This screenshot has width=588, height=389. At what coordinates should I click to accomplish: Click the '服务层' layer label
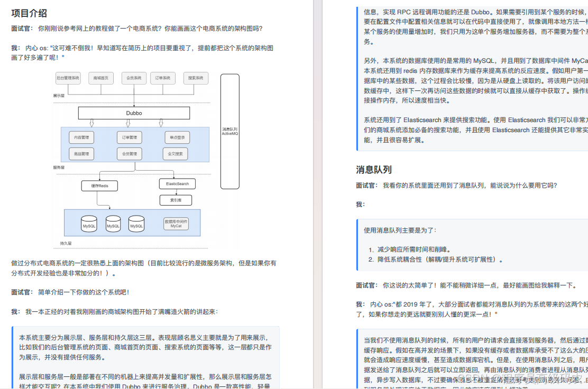click(59, 168)
